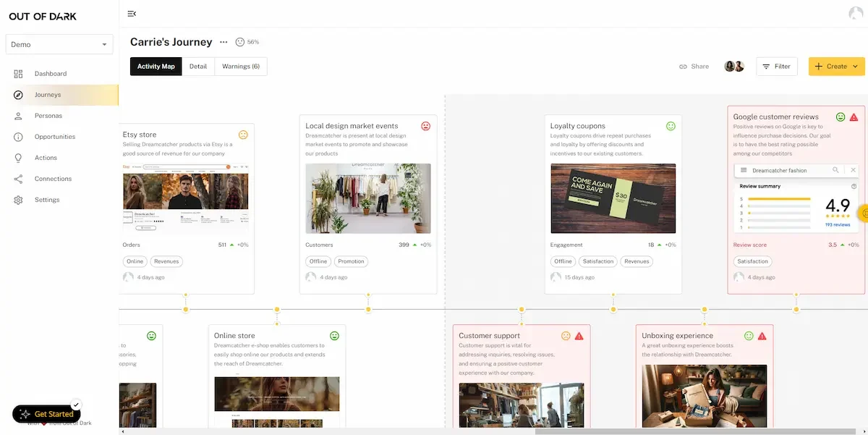Click the Loyalty coupons coupon image

coord(613,198)
